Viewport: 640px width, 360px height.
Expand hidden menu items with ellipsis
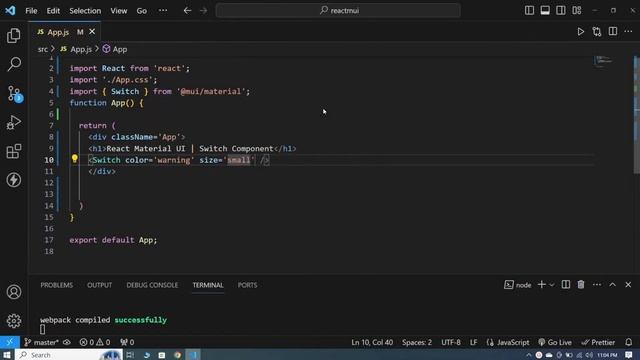(163, 11)
